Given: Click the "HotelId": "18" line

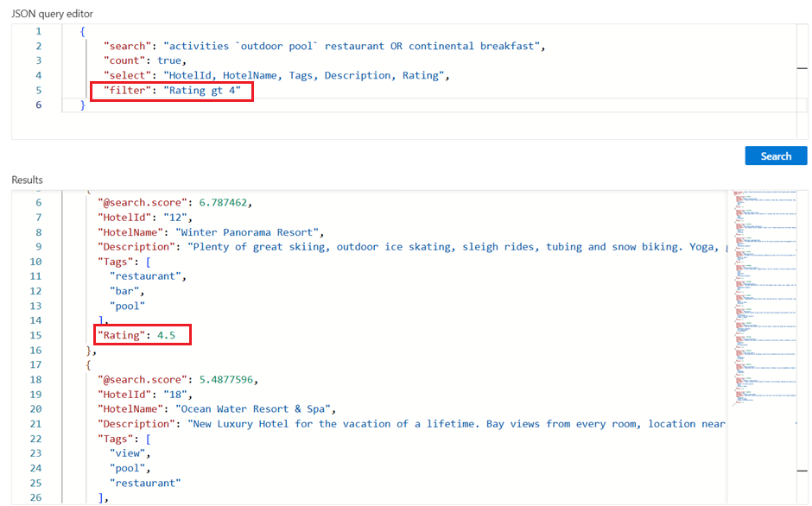Looking at the screenshot, I should tap(145, 395).
